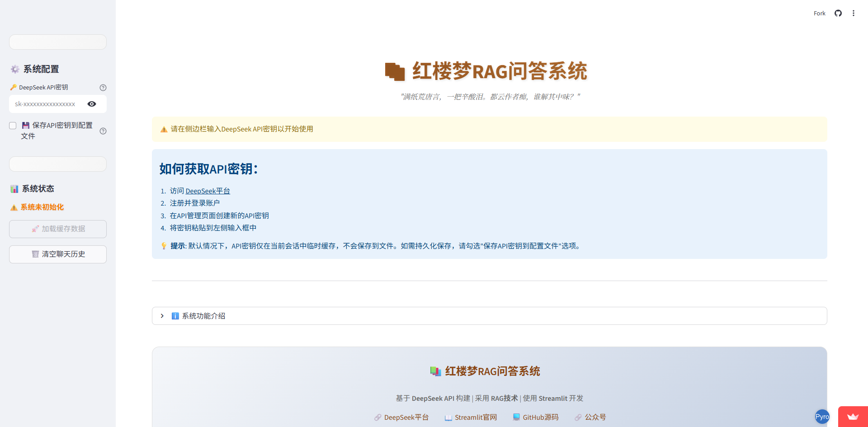The width and height of the screenshot is (868, 427).
Task: Click the chevron arrow of 系统功能介绍
Action: [x=162, y=316]
